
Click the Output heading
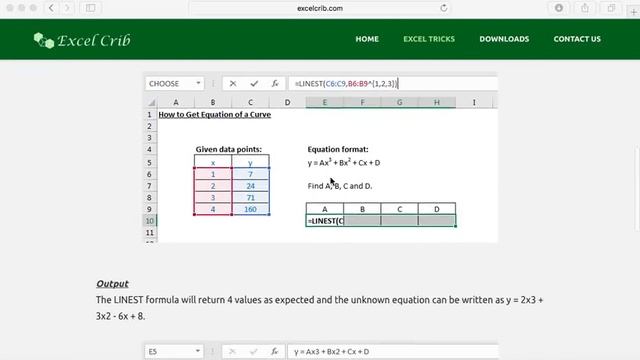(112, 284)
